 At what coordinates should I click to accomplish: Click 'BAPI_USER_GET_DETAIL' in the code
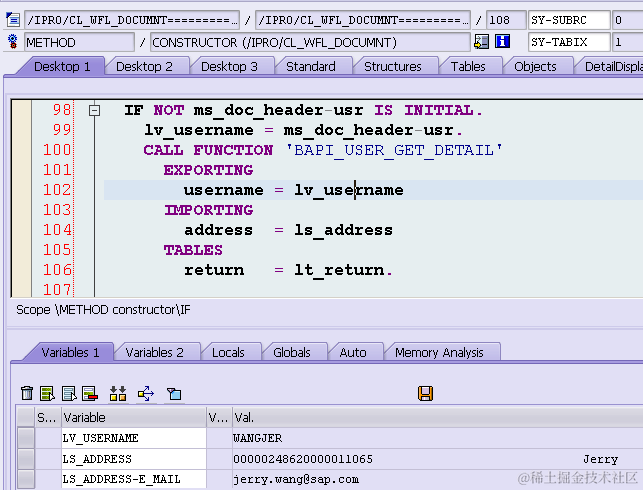[x=394, y=150]
